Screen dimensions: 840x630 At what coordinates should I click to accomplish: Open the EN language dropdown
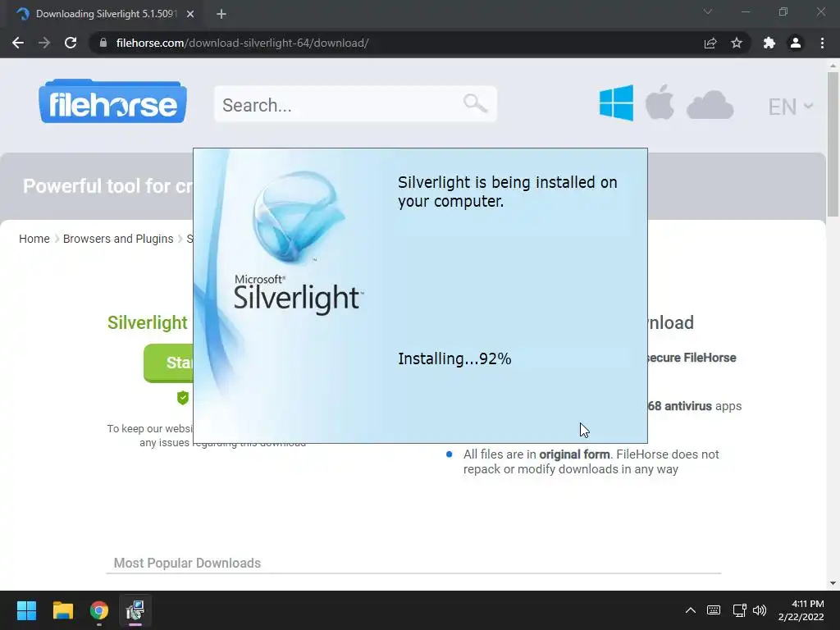[x=791, y=107]
